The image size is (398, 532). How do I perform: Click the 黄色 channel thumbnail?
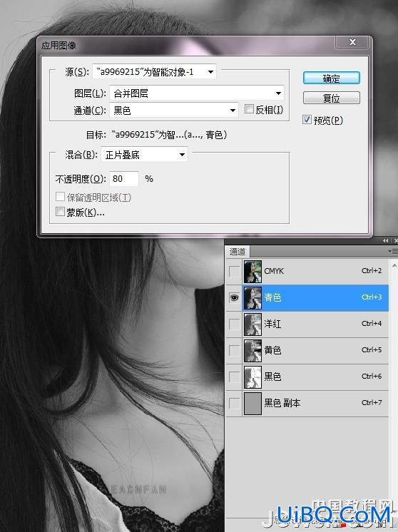click(x=252, y=350)
